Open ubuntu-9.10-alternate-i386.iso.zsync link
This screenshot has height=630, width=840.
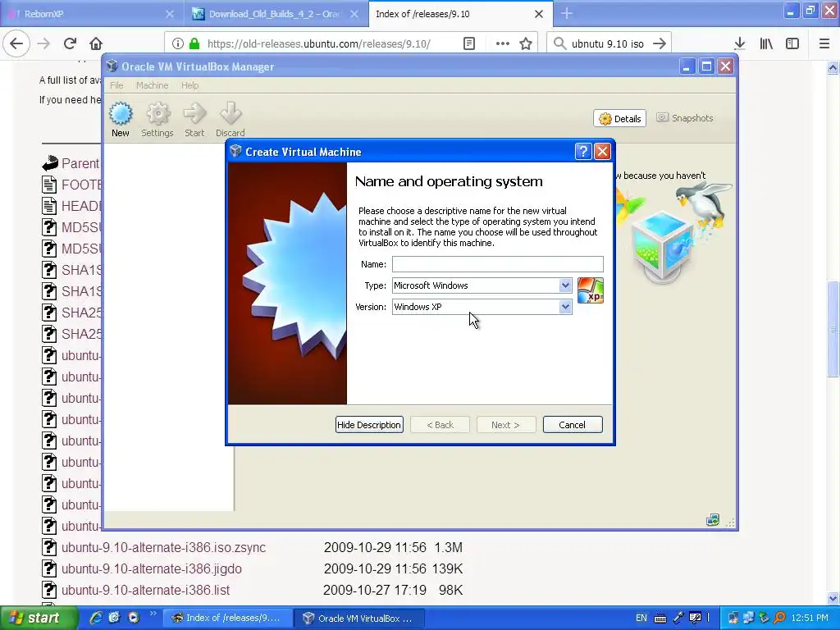coord(163,547)
